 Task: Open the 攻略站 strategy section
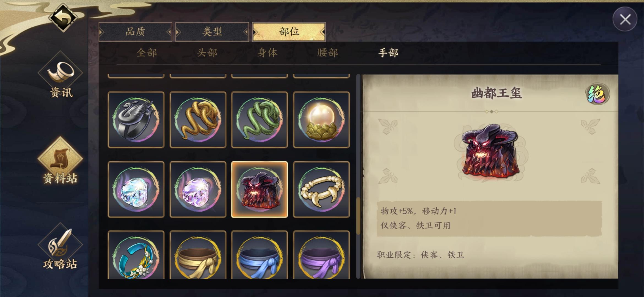[60, 247]
